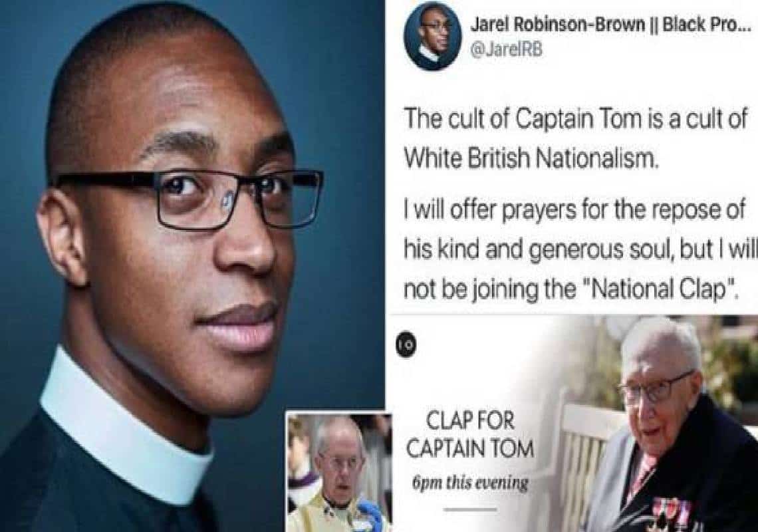Select the tweet line "I will offer prayers"

coord(574,211)
